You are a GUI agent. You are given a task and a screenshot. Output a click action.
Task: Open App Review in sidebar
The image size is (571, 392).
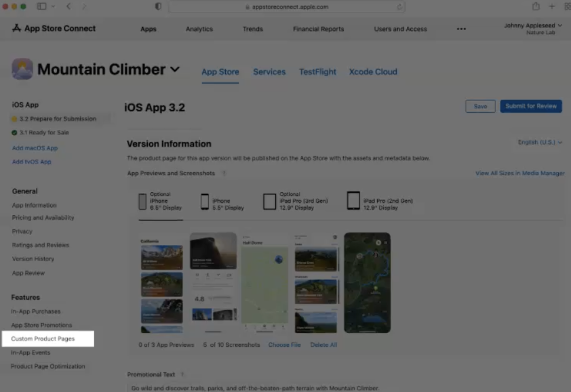tap(28, 273)
